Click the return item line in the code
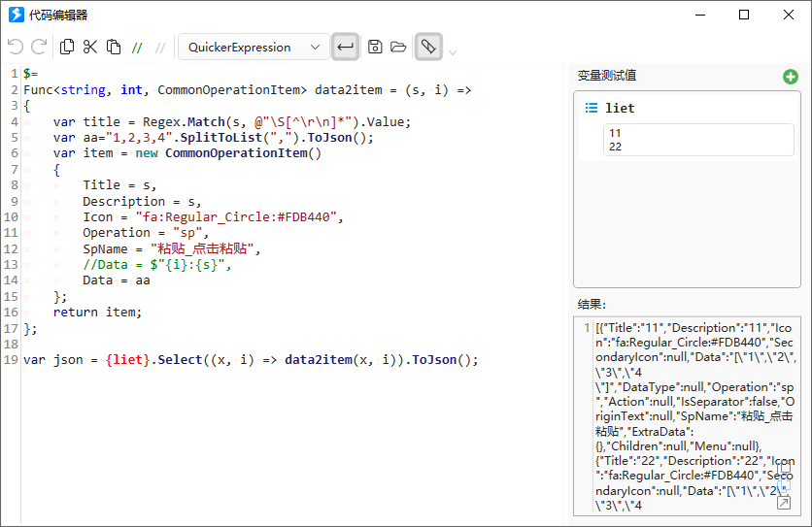This screenshot has height=527, width=812. pyautogui.click(x=97, y=313)
